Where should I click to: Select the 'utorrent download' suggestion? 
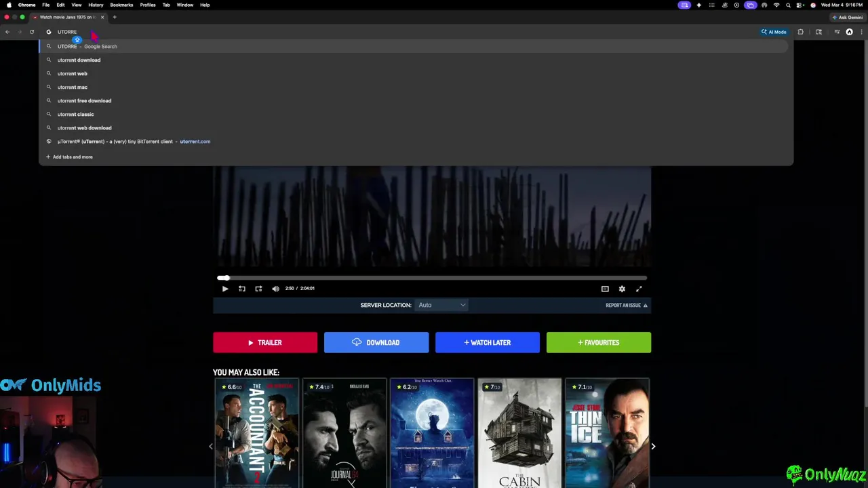coord(415,60)
